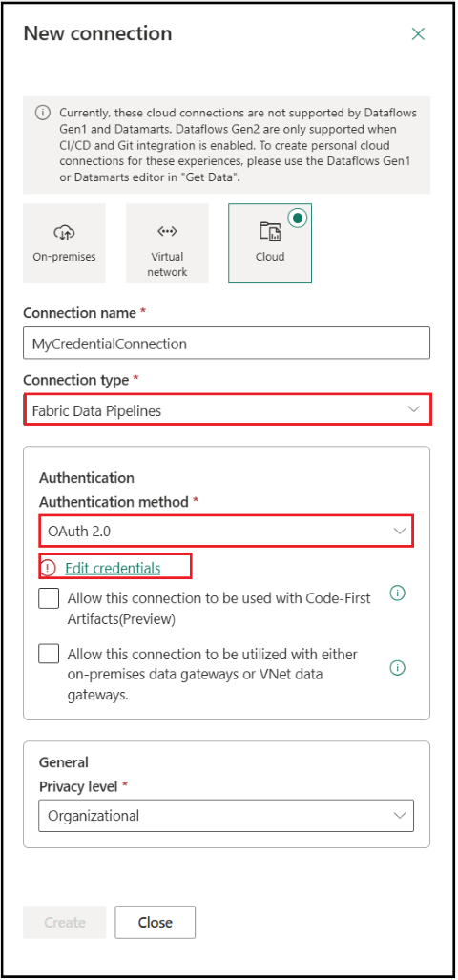458x980 pixels.
Task: Choose the Virtual network connection tile
Action: click(167, 243)
